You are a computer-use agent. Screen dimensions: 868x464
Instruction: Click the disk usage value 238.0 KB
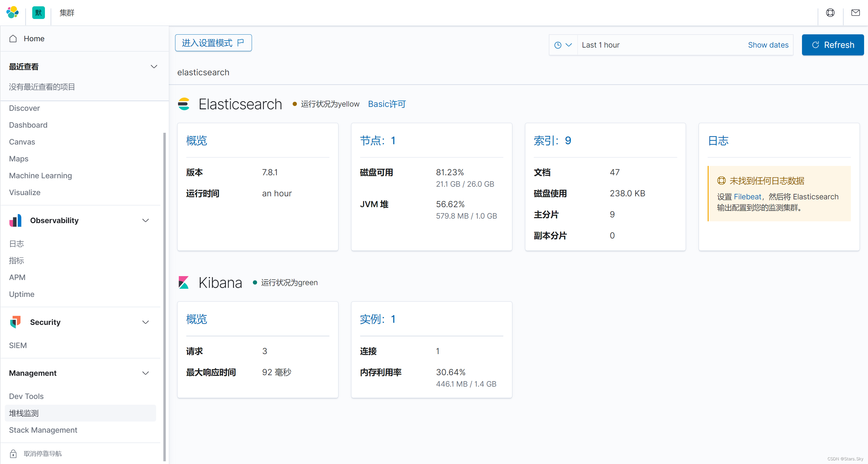point(627,193)
